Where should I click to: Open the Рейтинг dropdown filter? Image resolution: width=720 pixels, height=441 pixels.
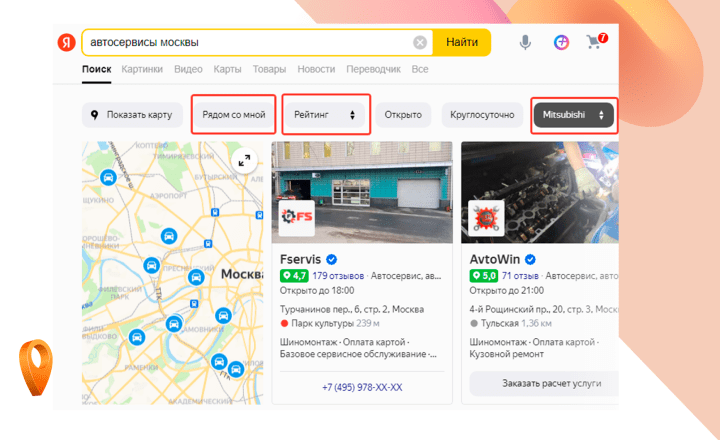325,115
